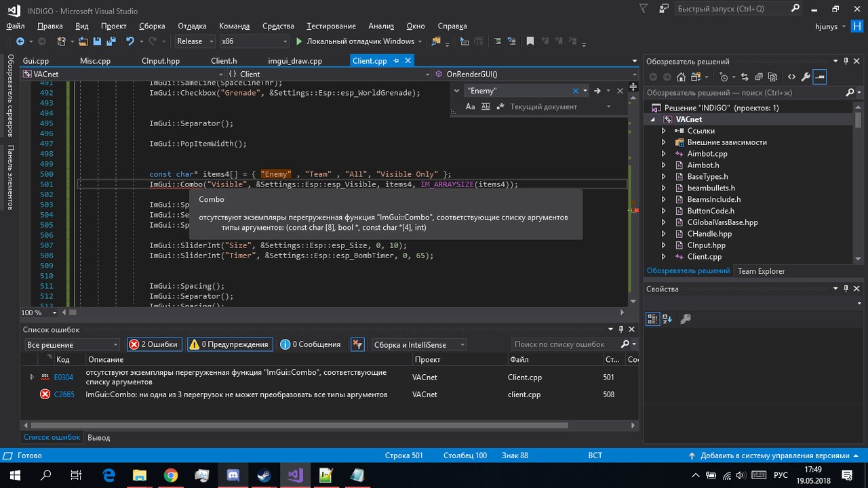The image size is (868, 488).
Task: Toggle the 0 Предупреждения warnings filter
Action: 230,344
